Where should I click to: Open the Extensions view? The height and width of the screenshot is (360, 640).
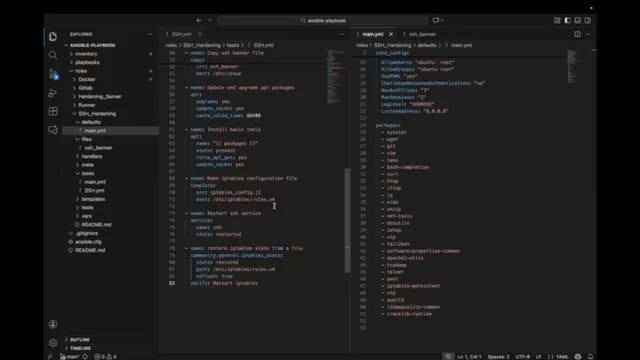tap(53, 111)
